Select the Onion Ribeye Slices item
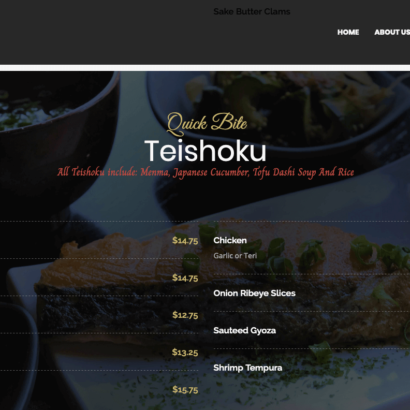The image size is (410, 410). [254, 293]
